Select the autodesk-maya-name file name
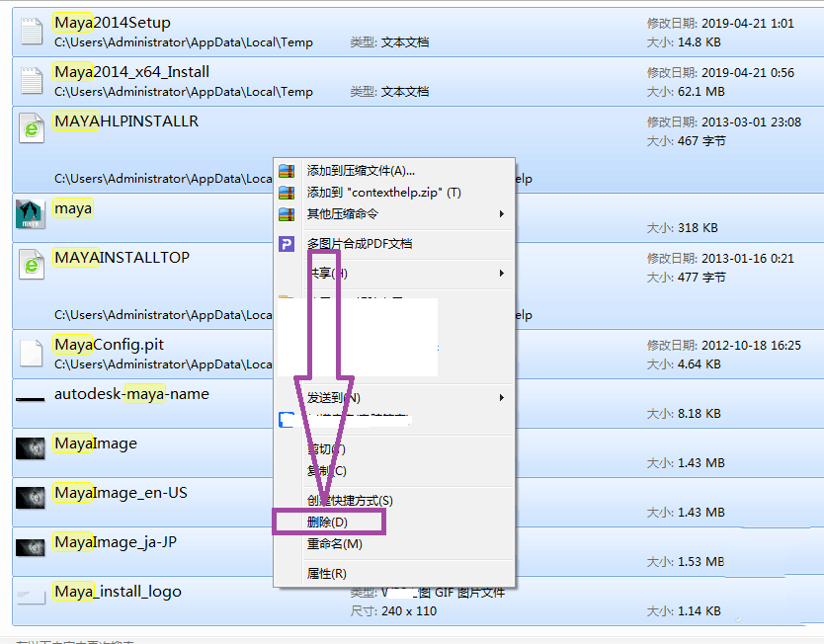Viewport: 824px width, 644px height. point(131,394)
